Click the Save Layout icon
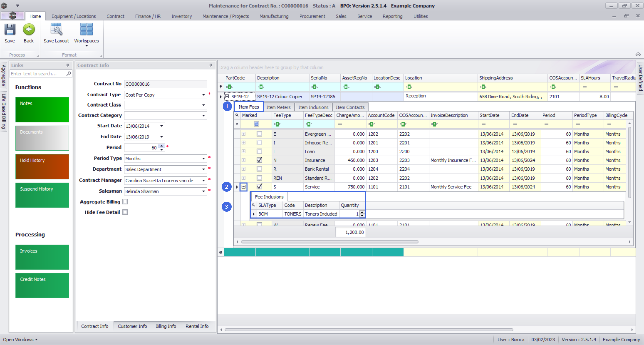The width and height of the screenshot is (644, 345). (56, 30)
